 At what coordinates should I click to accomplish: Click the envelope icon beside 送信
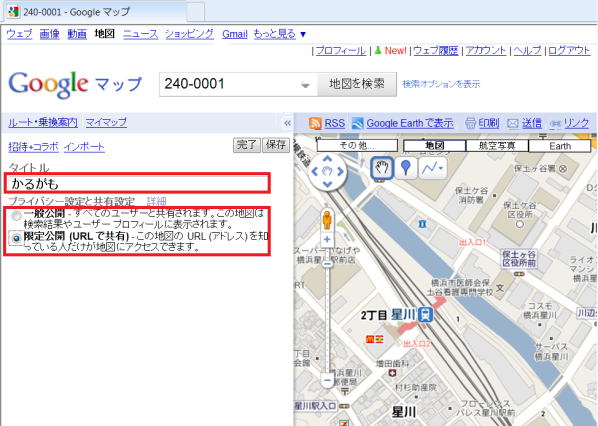click(x=513, y=123)
